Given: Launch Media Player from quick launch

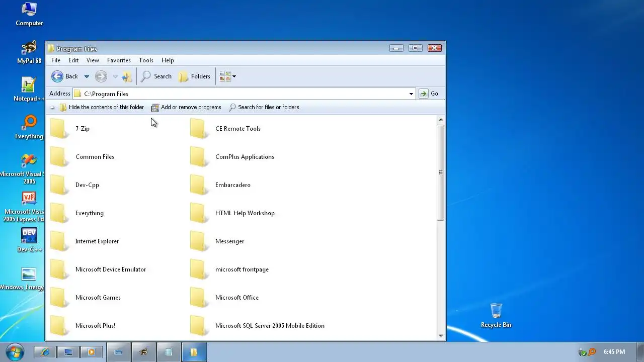Looking at the screenshot, I should pos(92,352).
